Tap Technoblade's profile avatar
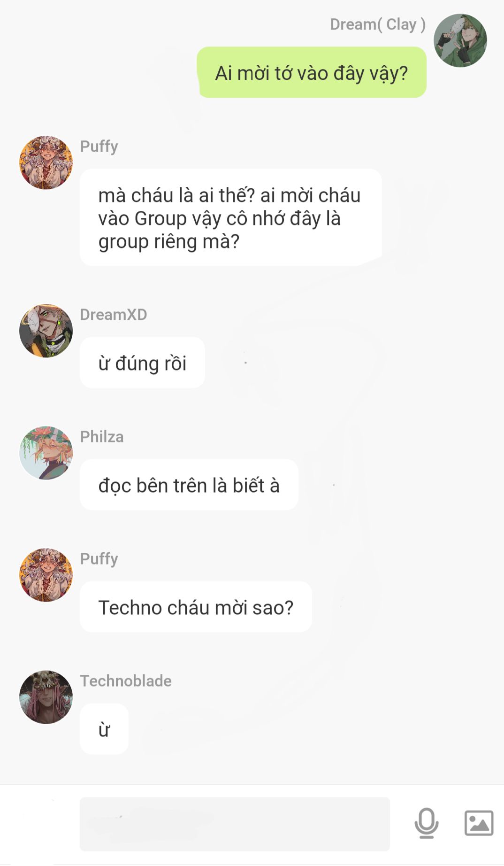The height and width of the screenshot is (866, 504). click(46, 697)
